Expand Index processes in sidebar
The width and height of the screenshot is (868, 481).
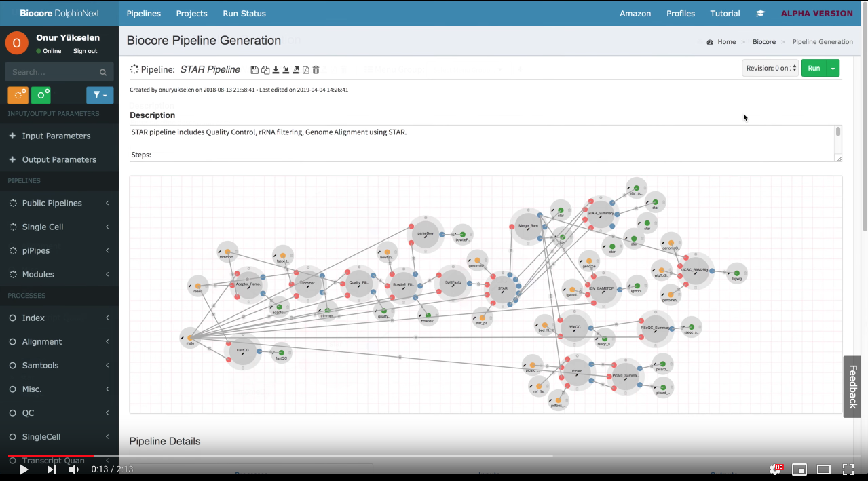pyautogui.click(x=59, y=318)
